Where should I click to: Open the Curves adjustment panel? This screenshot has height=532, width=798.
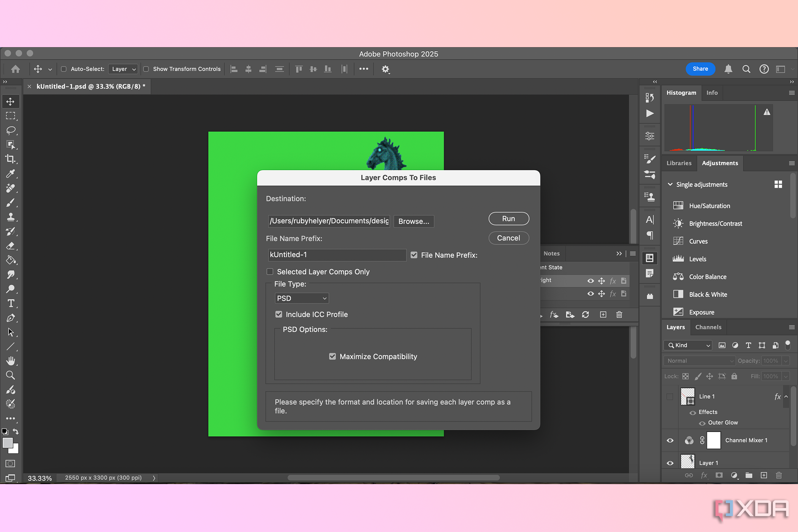[698, 241]
